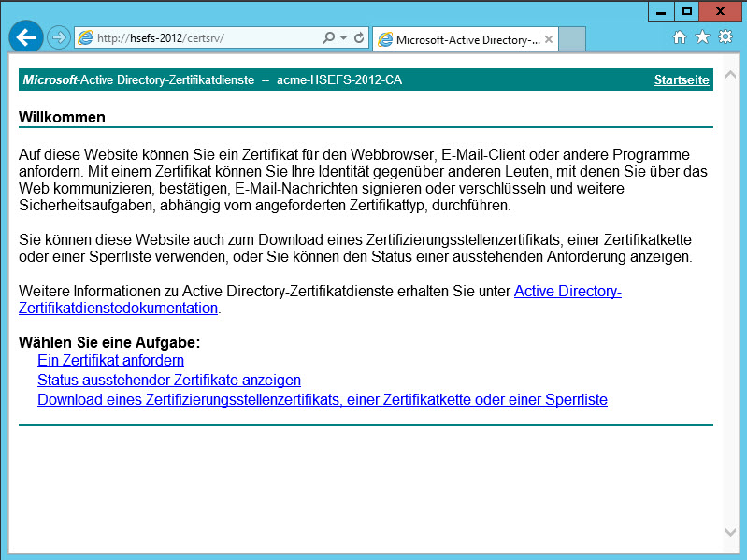
Task: Select the Microsoft-Active Directory tab
Action: 466,39
